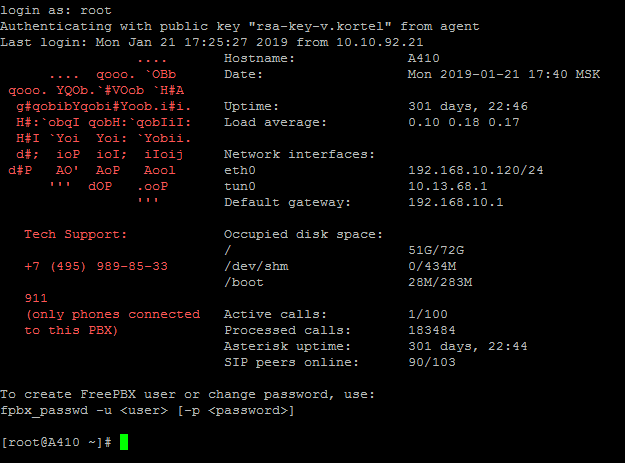Viewport: 625px width, 463px height.
Task: Click the Tech Support heading
Action: tap(75, 234)
